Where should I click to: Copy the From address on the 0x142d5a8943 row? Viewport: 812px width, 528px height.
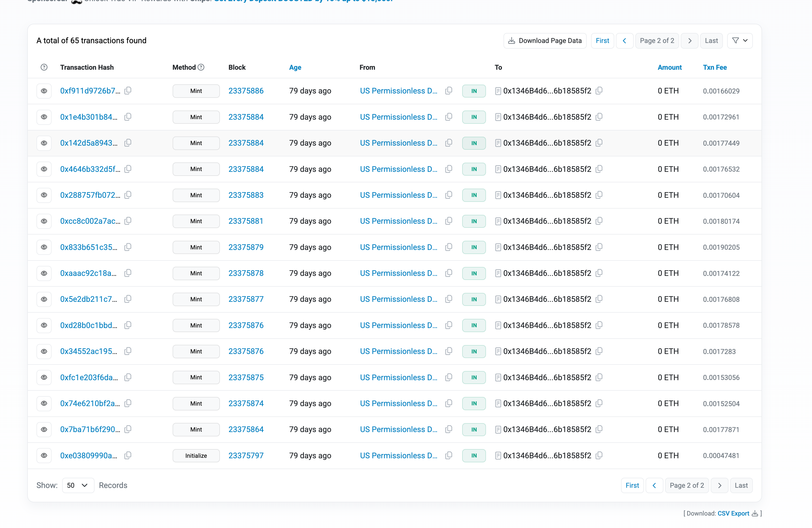click(x=449, y=143)
